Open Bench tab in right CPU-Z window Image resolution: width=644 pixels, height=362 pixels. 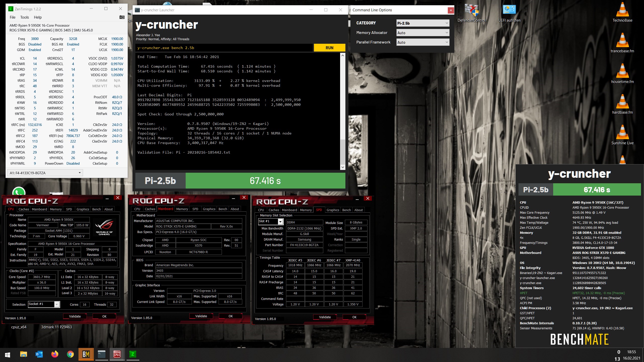point(346,210)
